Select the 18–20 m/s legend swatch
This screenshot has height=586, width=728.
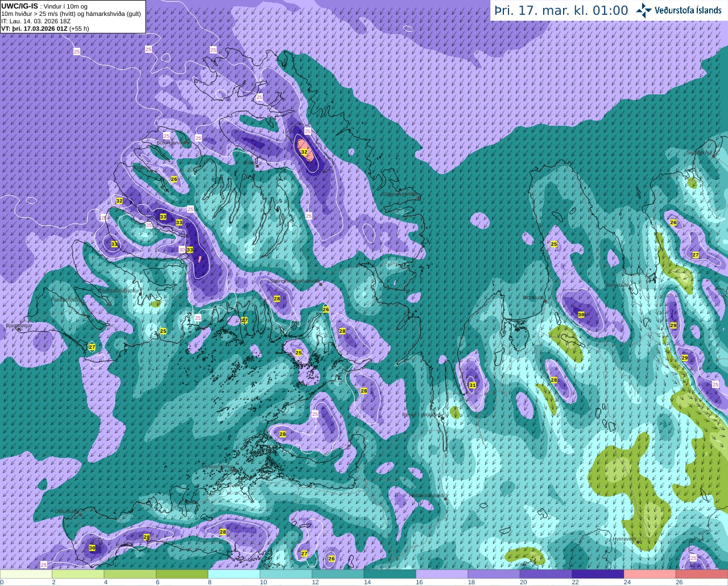click(x=494, y=574)
